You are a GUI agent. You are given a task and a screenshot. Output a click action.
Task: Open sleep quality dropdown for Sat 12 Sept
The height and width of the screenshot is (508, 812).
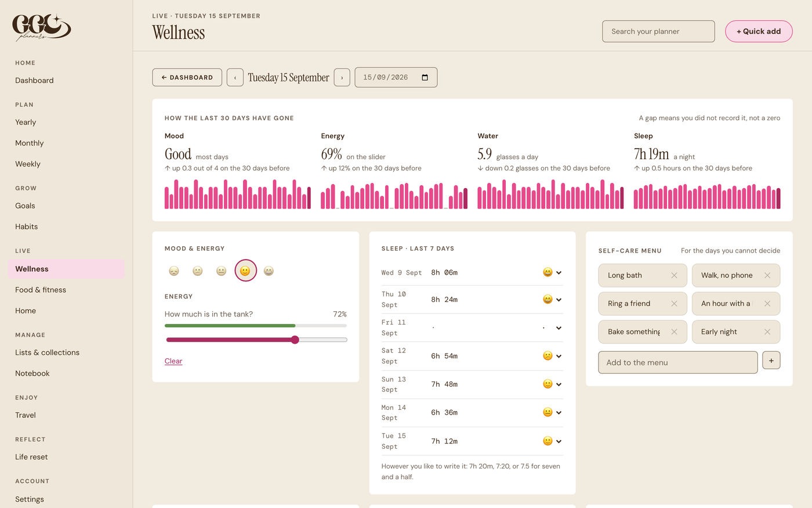point(552,356)
